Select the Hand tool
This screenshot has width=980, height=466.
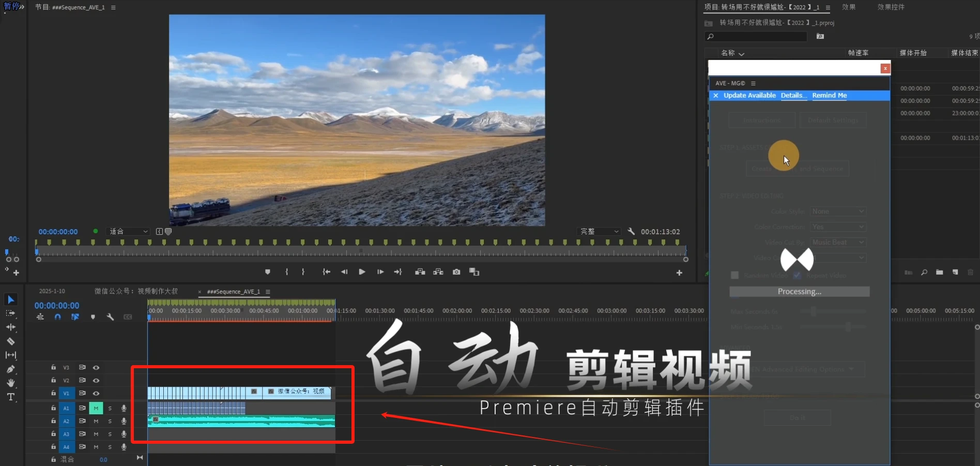10,383
